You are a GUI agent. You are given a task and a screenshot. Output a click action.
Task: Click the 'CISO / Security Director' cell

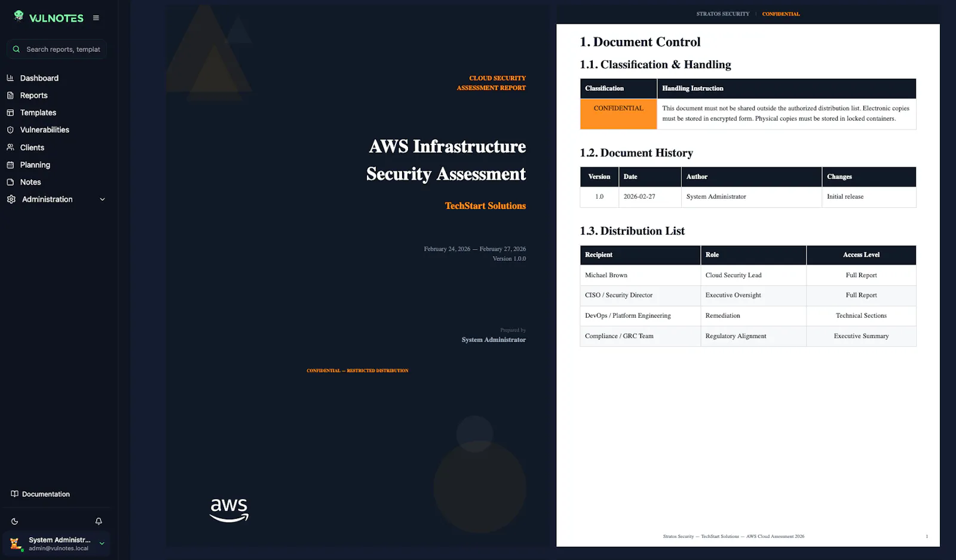[640, 295]
